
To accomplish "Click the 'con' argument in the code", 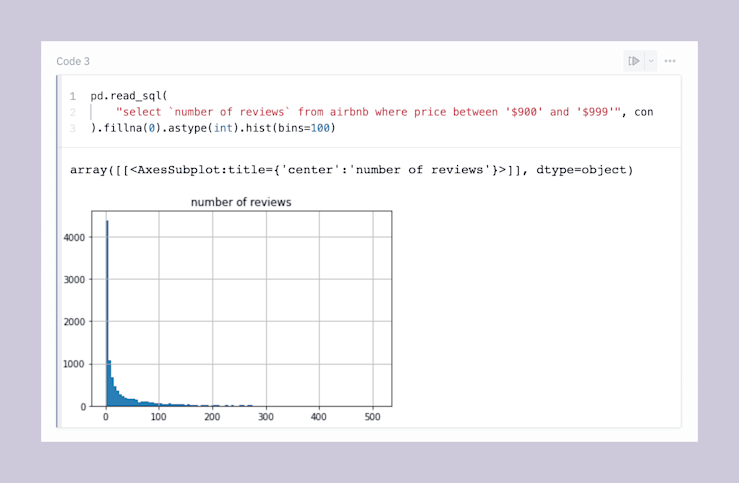I will coord(643,112).
